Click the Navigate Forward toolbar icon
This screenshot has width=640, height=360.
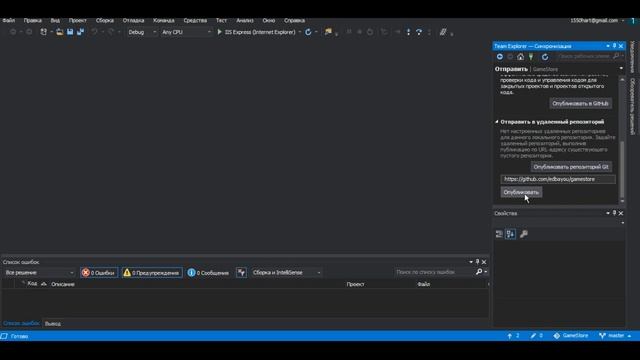click(x=29, y=32)
